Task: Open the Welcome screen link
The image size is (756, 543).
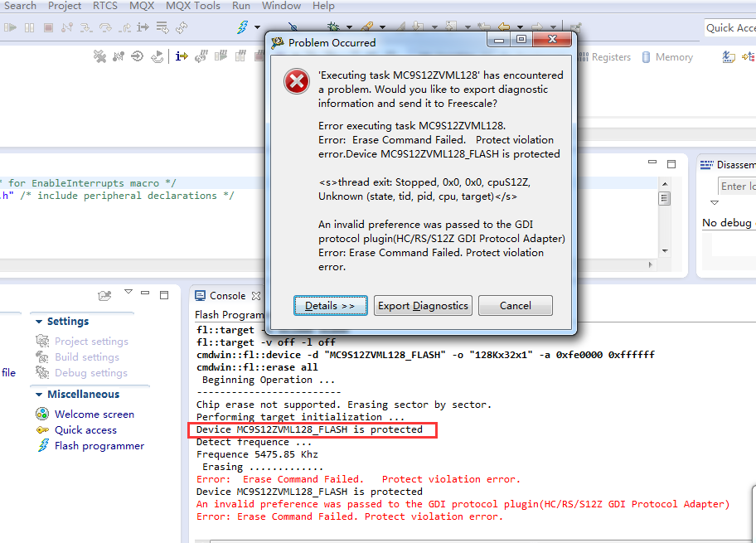Action: pos(94,415)
